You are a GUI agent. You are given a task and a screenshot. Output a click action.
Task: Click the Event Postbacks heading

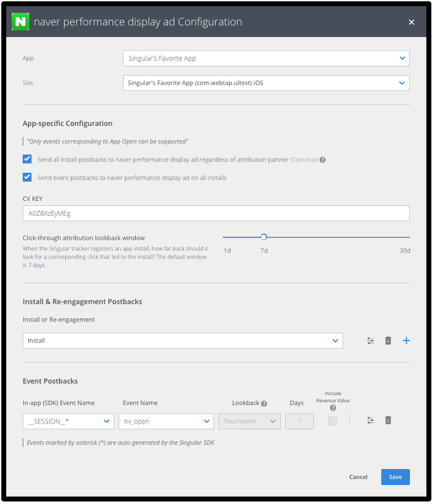point(50,381)
